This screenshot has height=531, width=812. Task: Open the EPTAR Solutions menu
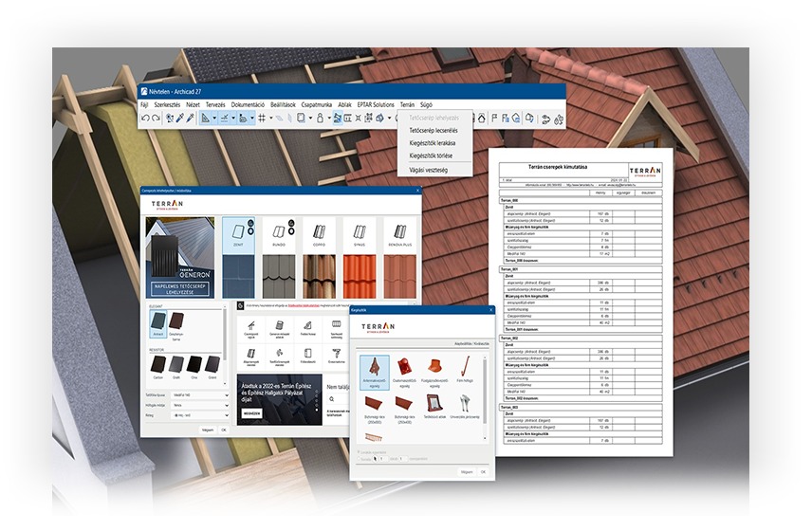click(376, 104)
